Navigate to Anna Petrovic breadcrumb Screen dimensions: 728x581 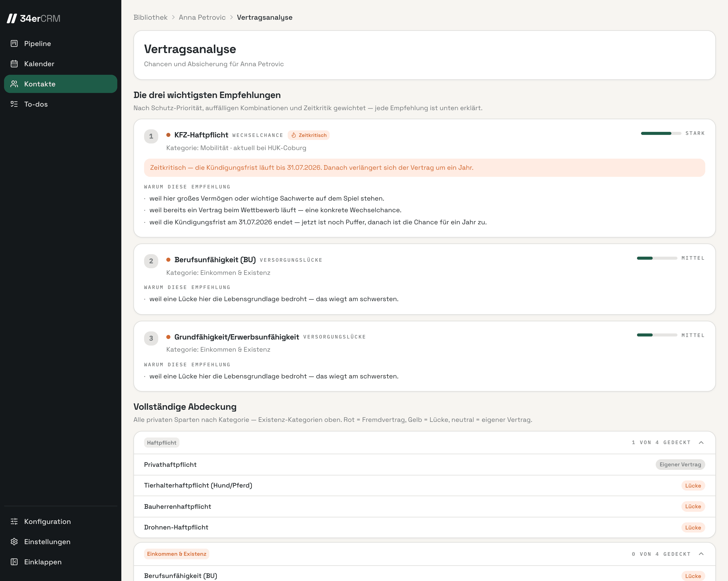coord(202,17)
